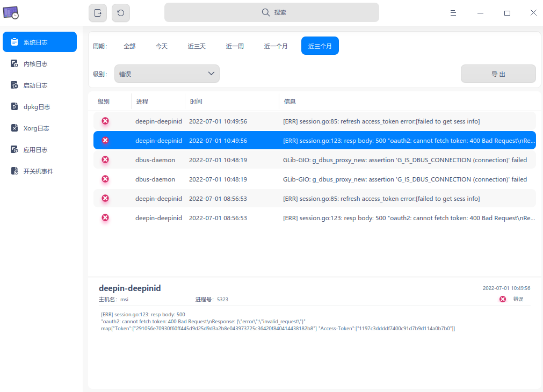543x392 pixels.
Task: Filter period to 今天
Action: [x=162, y=46]
